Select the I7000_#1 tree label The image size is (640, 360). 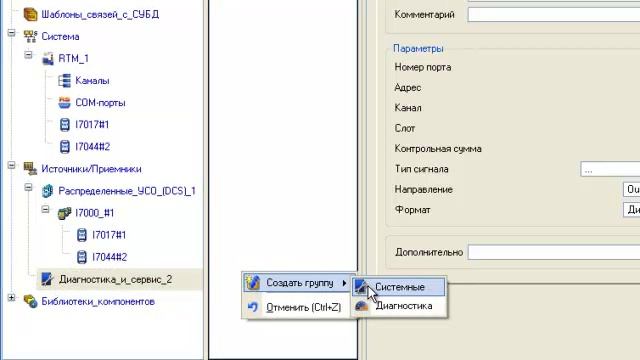[95, 213]
